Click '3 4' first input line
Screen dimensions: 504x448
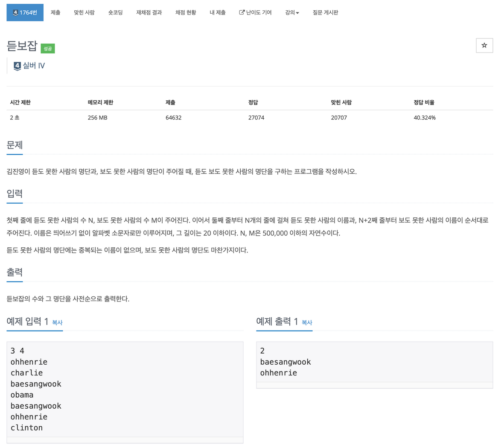tap(17, 351)
